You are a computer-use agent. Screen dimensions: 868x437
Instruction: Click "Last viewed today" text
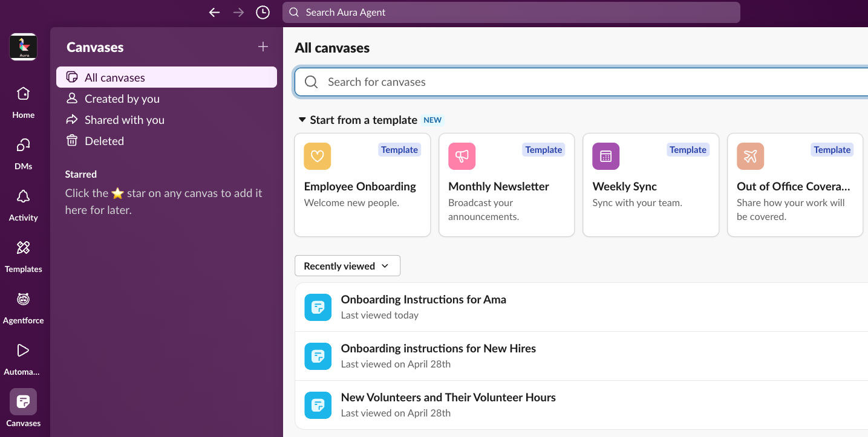[x=380, y=315]
